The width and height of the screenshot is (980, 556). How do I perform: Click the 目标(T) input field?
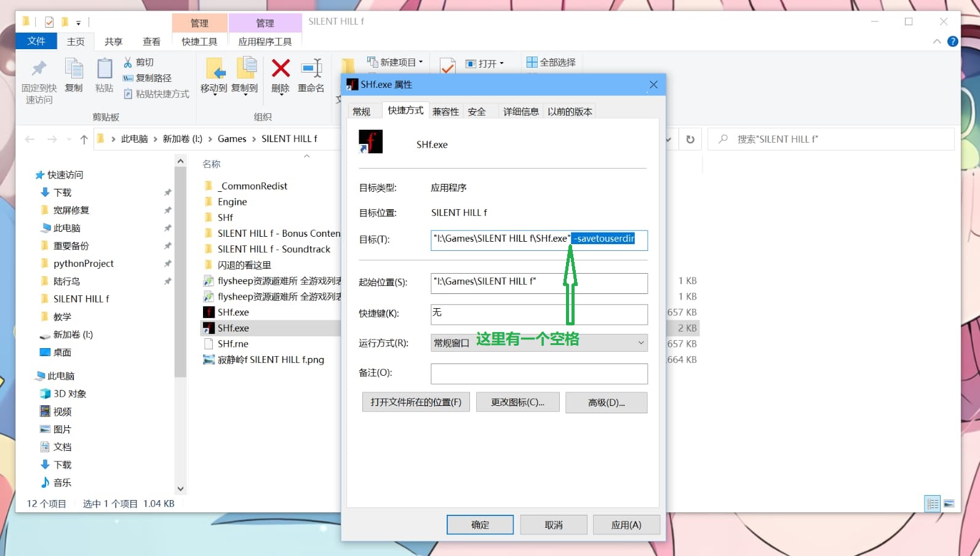pyautogui.click(x=539, y=239)
